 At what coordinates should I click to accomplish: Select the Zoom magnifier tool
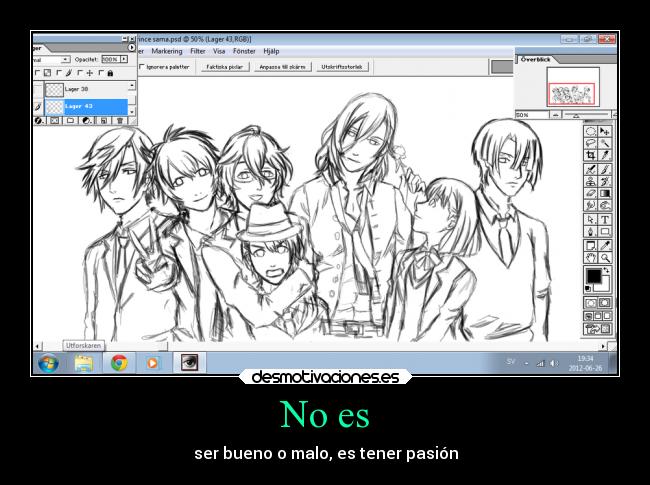point(605,258)
